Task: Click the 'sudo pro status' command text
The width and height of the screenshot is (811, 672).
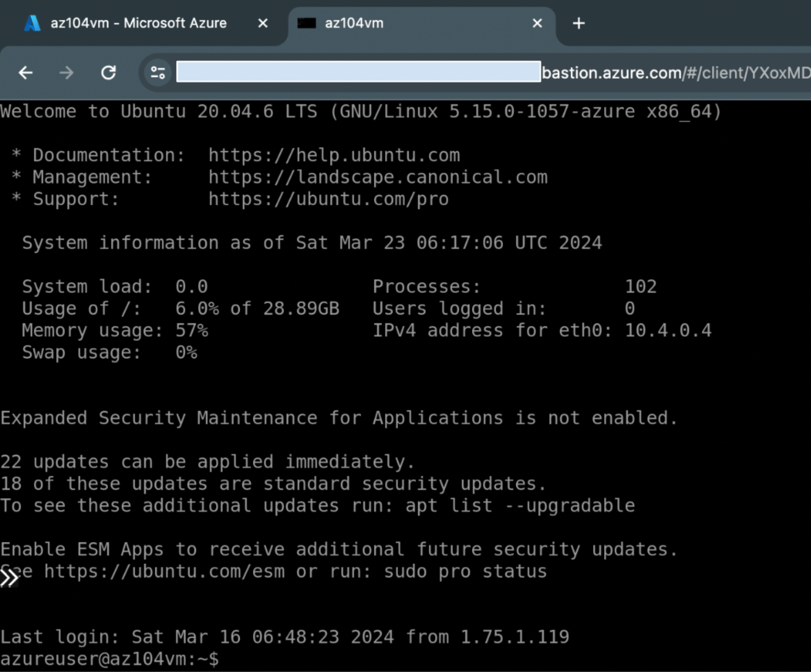Action: 465,572
